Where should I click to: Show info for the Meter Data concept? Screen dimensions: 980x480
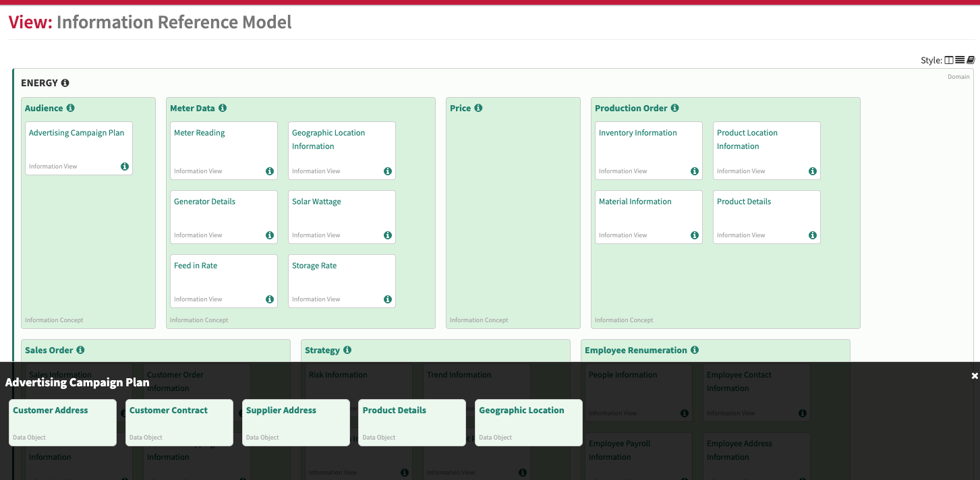(x=223, y=108)
